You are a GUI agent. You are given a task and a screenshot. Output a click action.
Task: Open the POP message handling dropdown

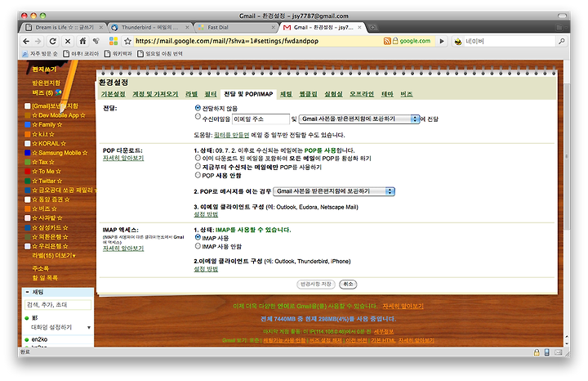334,191
